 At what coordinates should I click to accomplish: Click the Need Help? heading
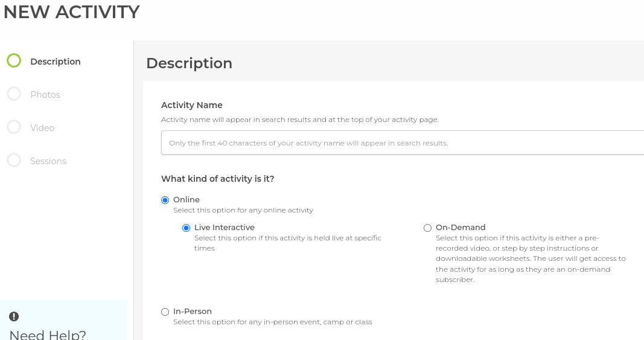coord(48,335)
